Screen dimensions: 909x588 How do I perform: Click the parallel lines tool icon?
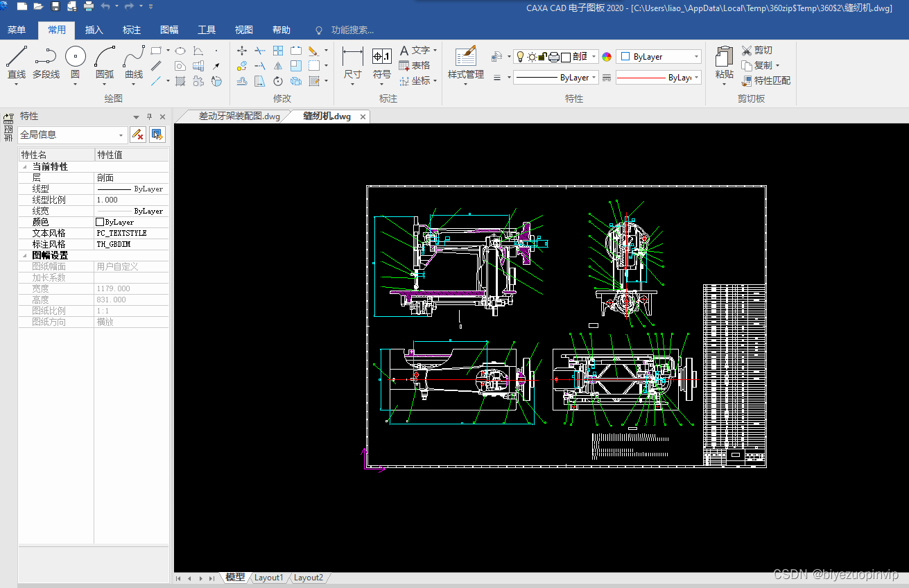(157, 66)
